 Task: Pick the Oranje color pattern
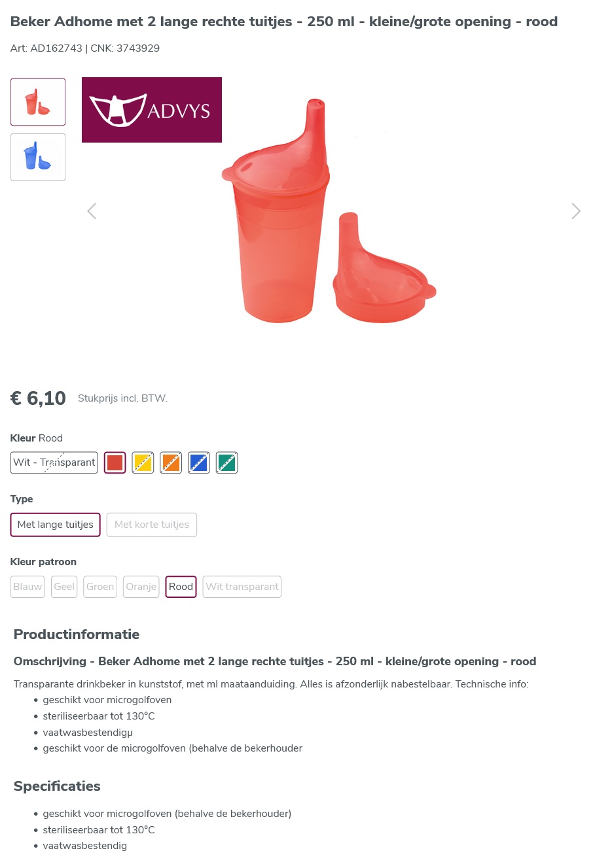click(141, 587)
